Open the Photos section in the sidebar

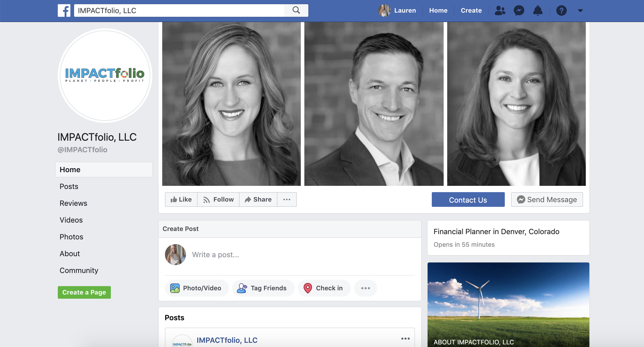(x=71, y=237)
